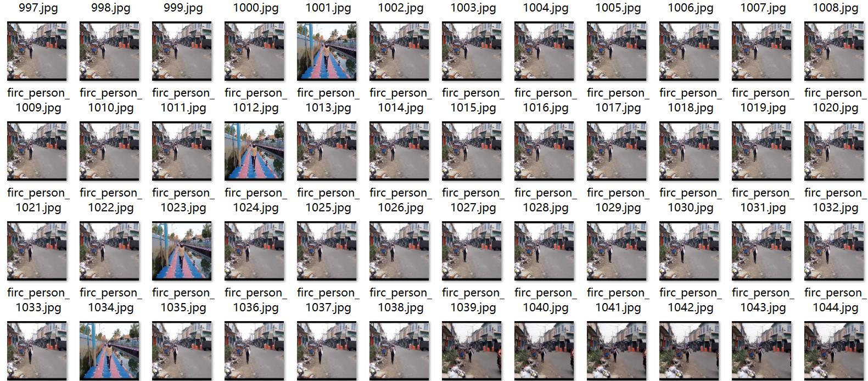This screenshot has width=868, height=381.
Task: Select the firc_person_1035.jpg blue walkway thumbnail
Action: (x=182, y=251)
